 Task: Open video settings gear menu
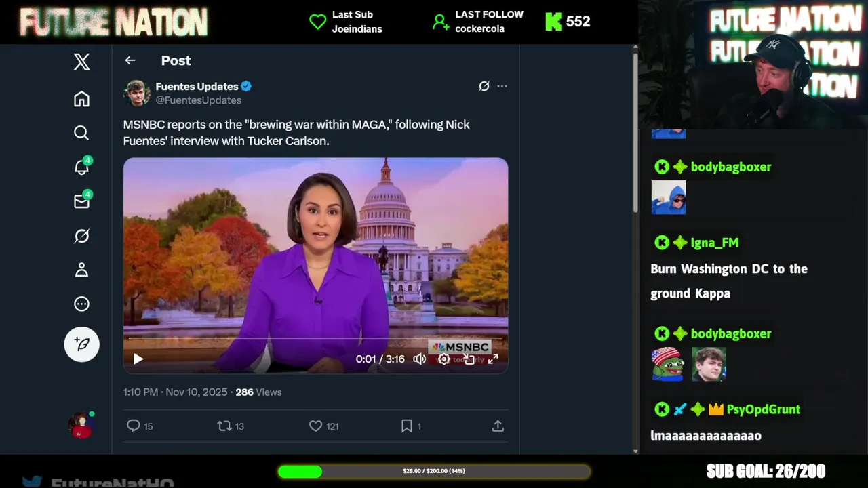point(443,359)
